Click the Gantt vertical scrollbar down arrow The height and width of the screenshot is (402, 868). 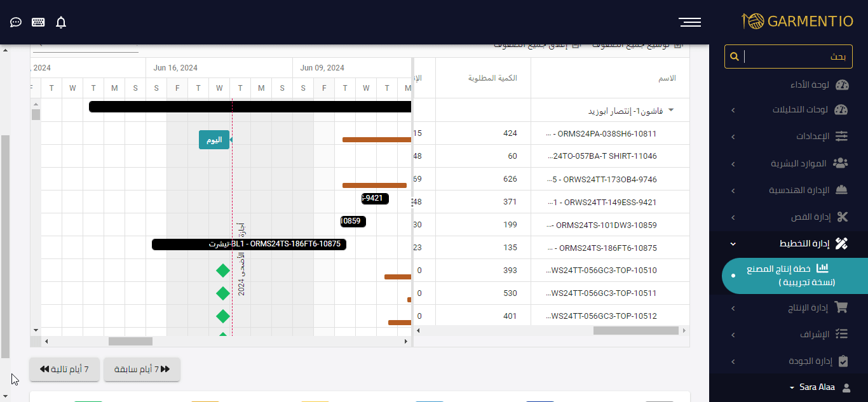36,330
